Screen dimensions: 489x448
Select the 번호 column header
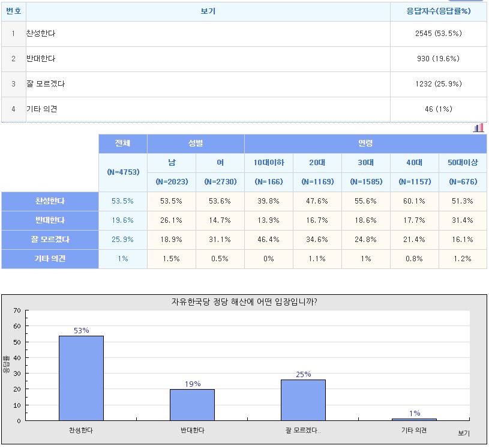point(14,11)
